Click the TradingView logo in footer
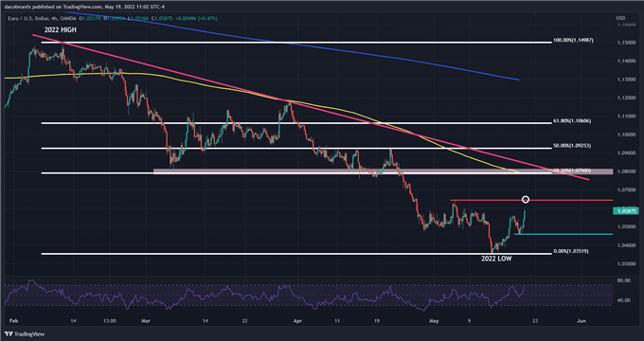This screenshot has width=644, height=341. (x=25, y=334)
